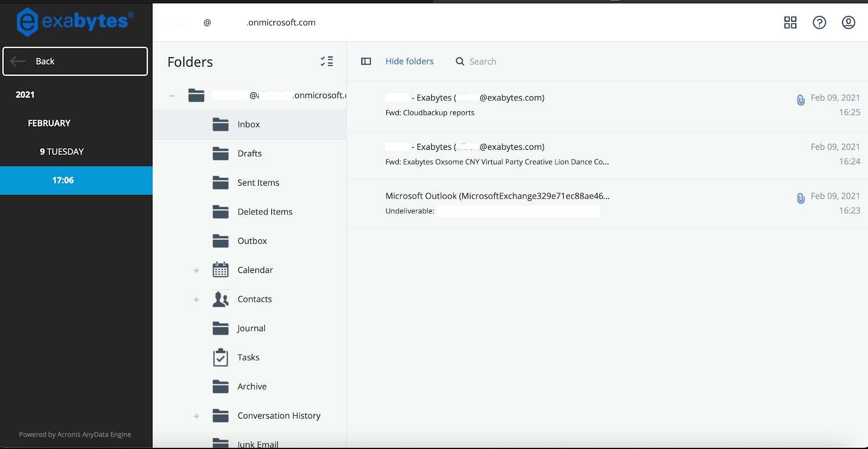Click the Calendar label in the folder list
Viewport: 868px width, 449px height.
point(255,270)
